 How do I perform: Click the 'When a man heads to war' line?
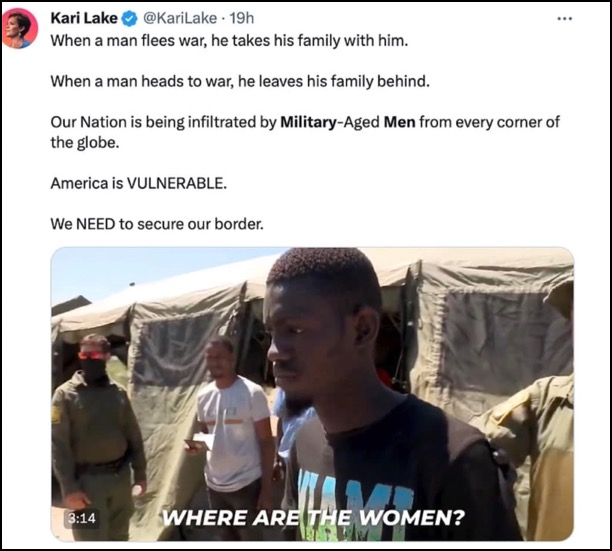(240, 82)
